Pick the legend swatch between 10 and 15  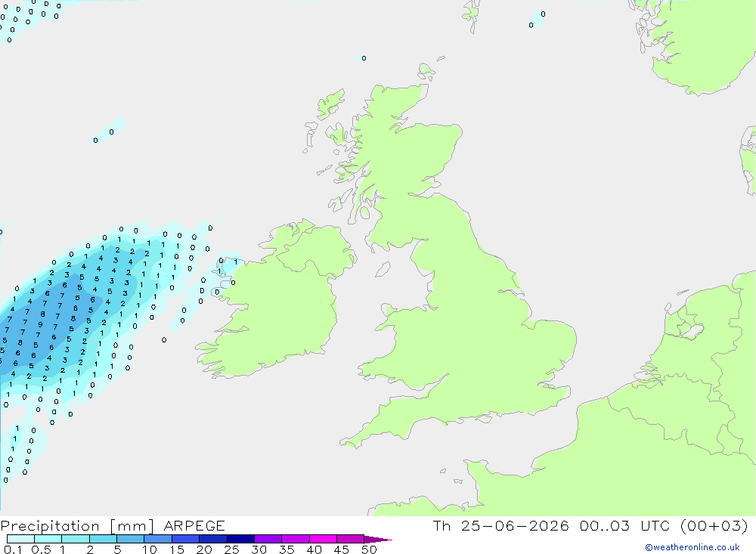tap(158, 539)
